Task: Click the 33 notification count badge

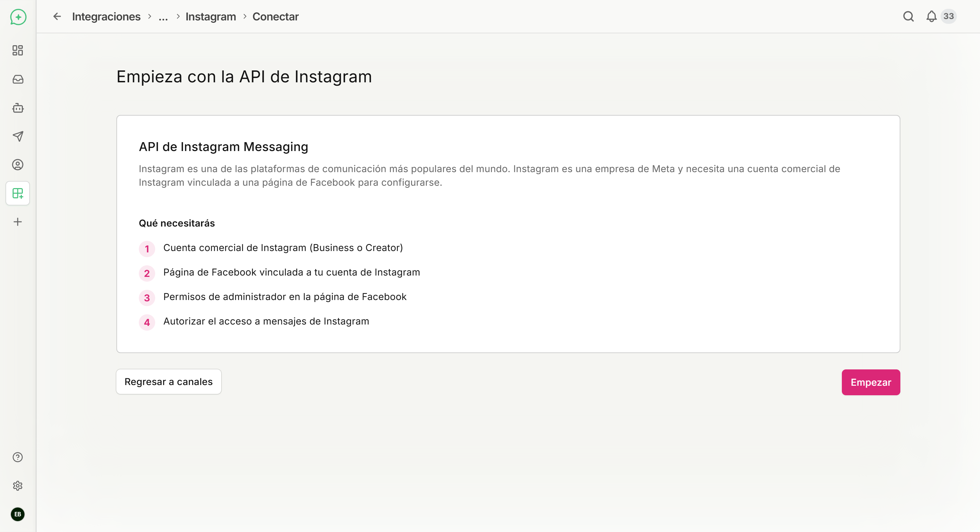Action: coord(948,16)
